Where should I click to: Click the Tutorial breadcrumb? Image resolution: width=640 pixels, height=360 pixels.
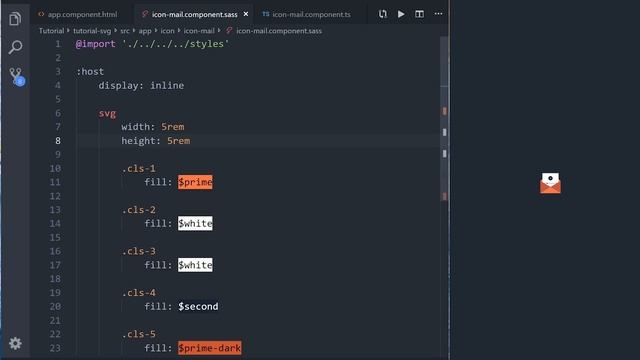[51, 31]
